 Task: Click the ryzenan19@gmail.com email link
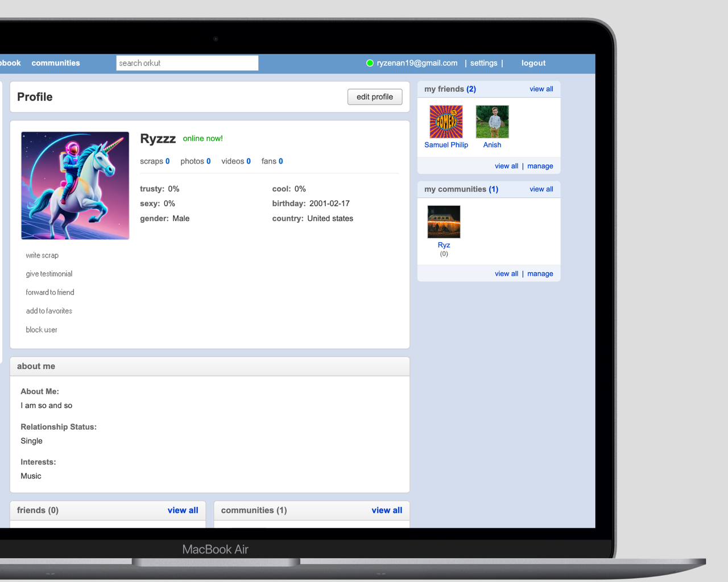coord(417,63)
